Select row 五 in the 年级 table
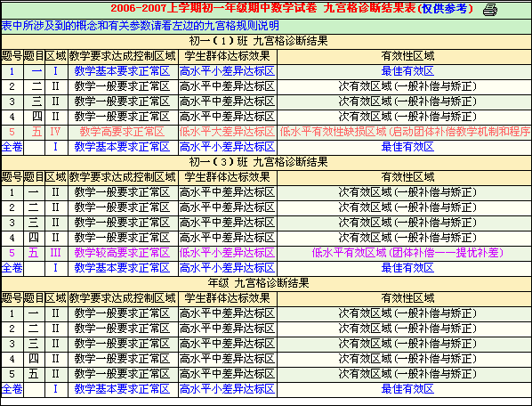The height and width of the screenshot is (406, 532). click(x=266, y=374)
